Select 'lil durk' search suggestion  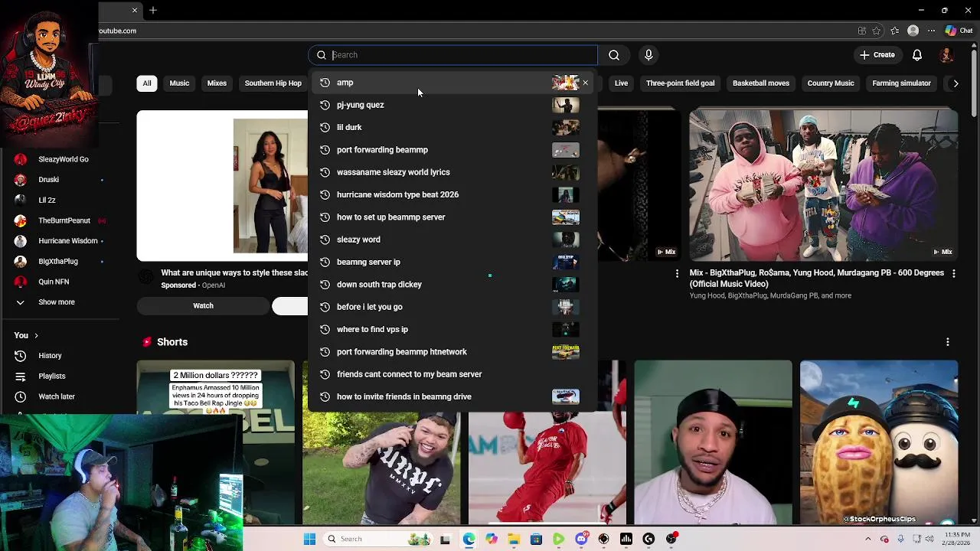(452, 127)
